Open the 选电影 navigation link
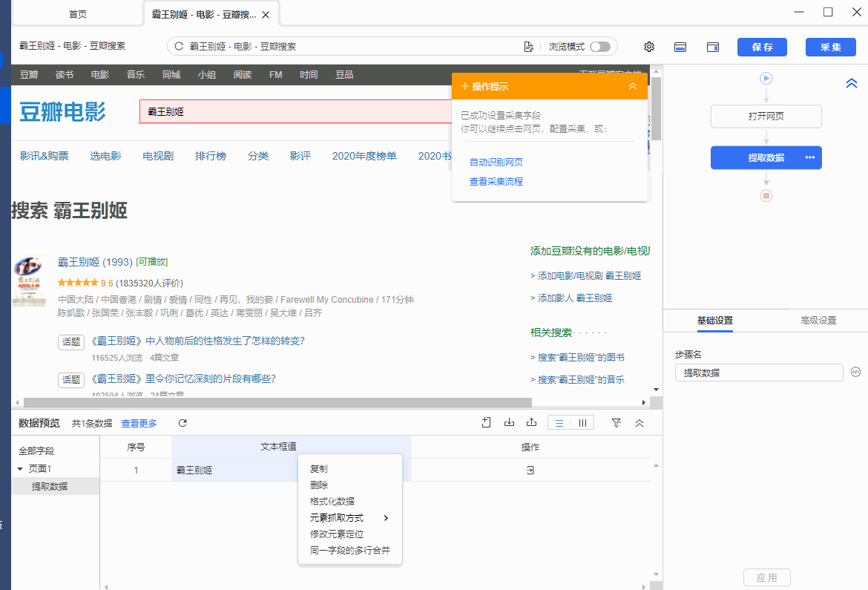The image size is (868, 590). (105, 157)
